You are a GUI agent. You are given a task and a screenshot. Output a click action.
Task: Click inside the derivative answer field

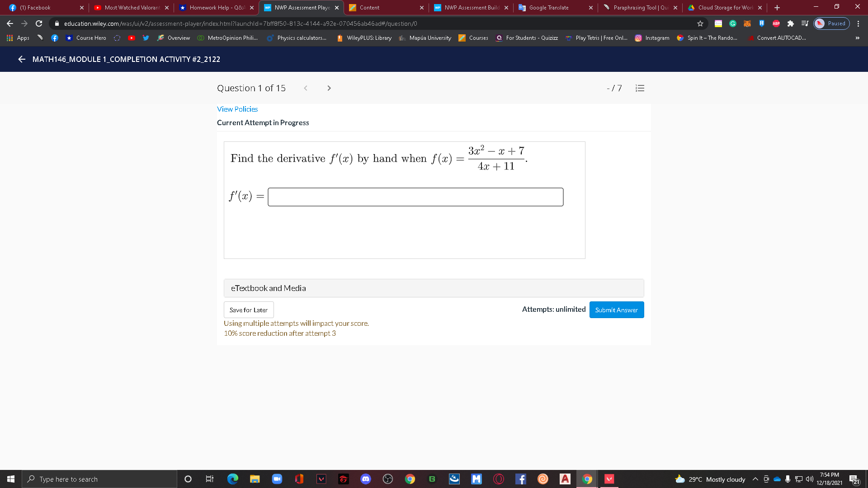pos(415,197)
